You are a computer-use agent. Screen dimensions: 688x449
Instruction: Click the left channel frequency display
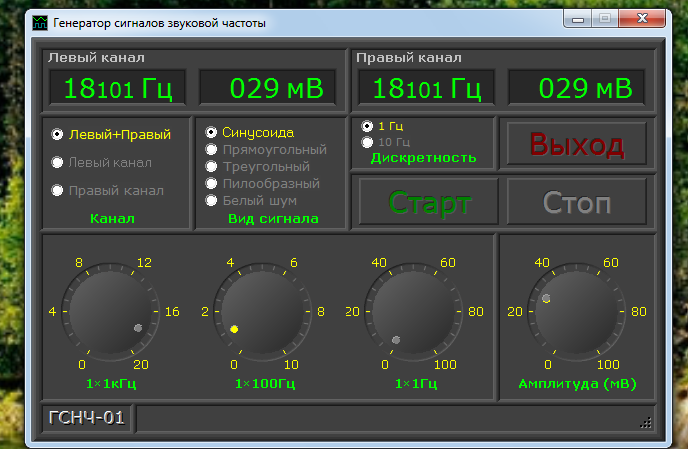click(118, 88)
